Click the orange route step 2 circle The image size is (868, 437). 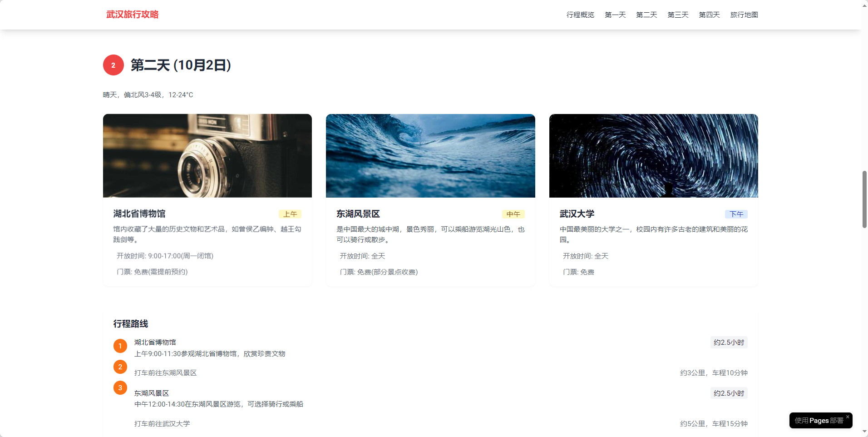(x=120, y=367)
